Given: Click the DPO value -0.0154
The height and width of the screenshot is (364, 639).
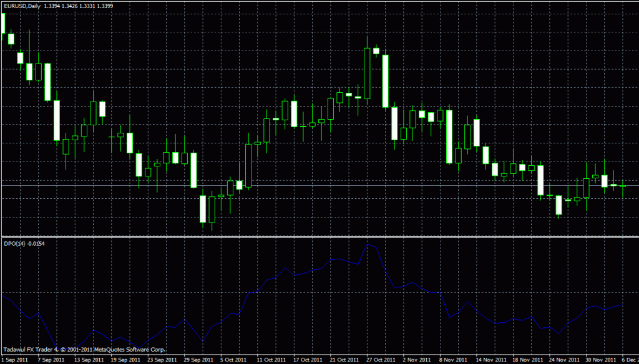Looking at the screenshot, I should 35,244.
